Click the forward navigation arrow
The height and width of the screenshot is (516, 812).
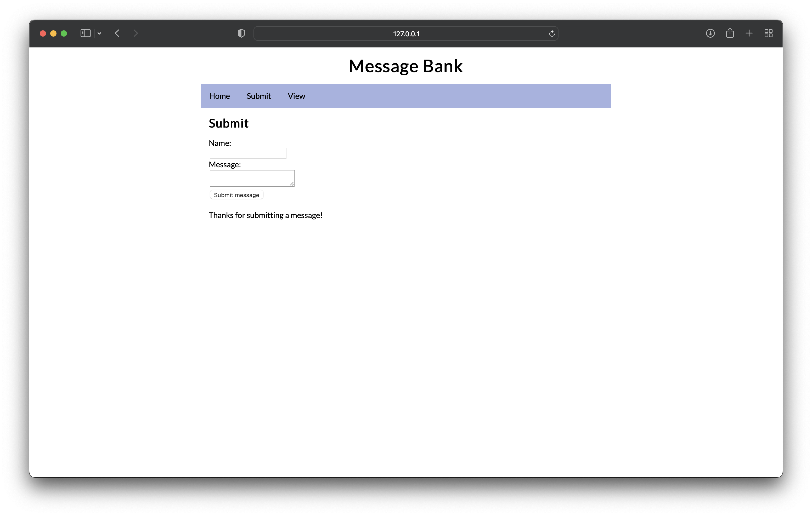[x=136, y=33]
